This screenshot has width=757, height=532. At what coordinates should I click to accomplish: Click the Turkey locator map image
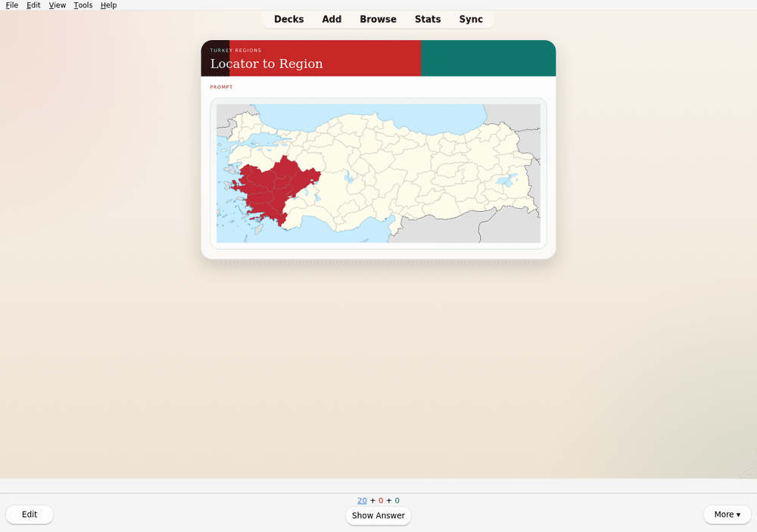[x=378, y=173]
